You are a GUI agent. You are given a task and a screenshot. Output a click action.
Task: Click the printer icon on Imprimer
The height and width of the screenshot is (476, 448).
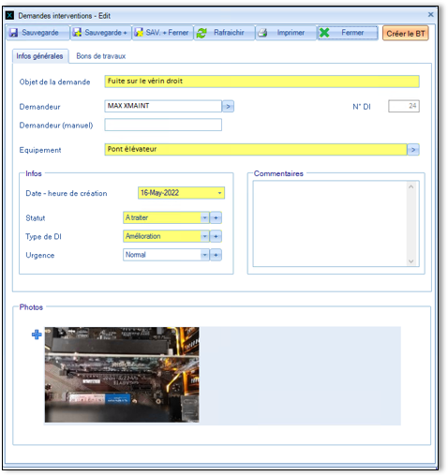[x=262, y=33]
